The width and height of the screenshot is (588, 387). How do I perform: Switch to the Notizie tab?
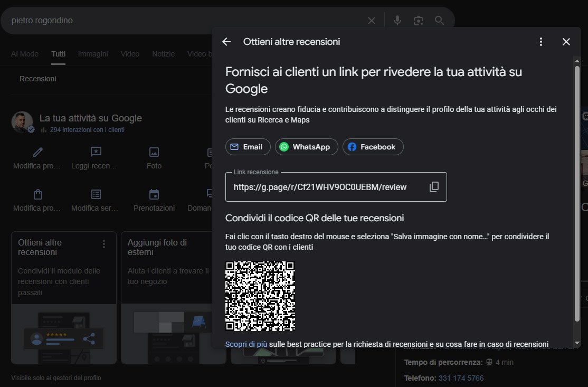point(164,54)
